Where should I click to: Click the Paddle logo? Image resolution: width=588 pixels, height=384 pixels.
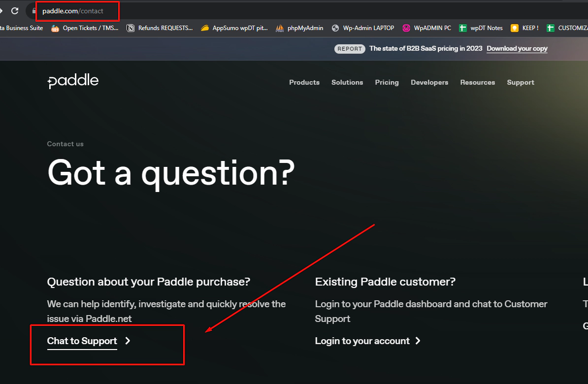pyautogui.click(x=73, y=81)
